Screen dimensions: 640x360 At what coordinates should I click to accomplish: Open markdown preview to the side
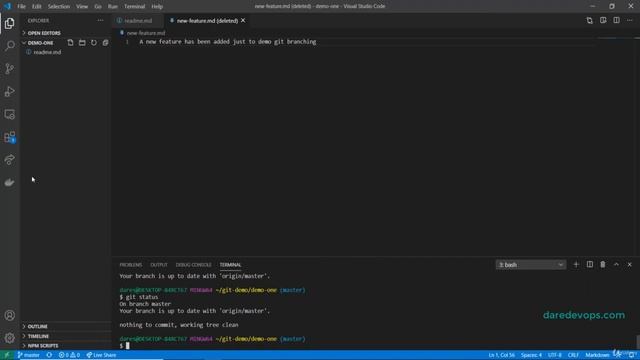tap(603, 20)
